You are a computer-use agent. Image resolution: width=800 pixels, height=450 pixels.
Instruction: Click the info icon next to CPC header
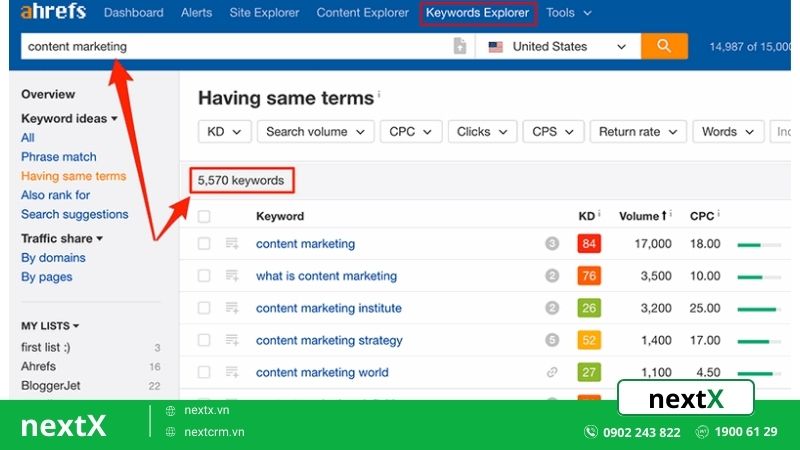(x=718, y=213)
